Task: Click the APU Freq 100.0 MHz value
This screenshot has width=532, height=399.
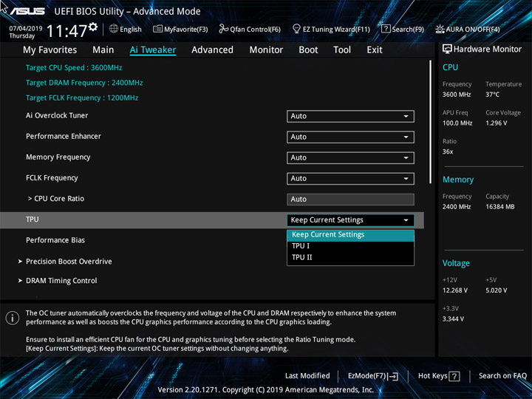Action: (457, 123)
